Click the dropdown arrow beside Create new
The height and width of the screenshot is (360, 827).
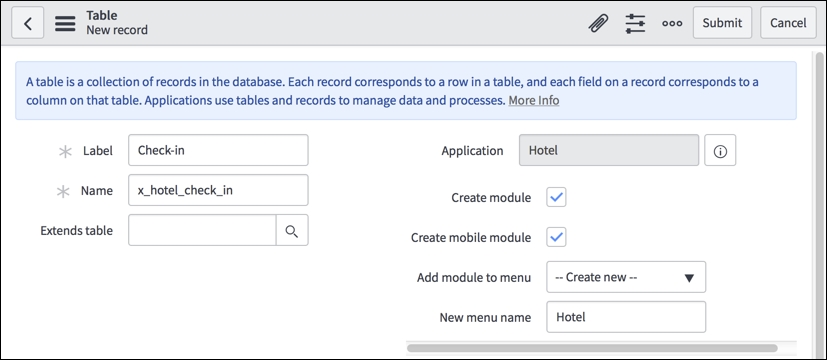point(689,278)
